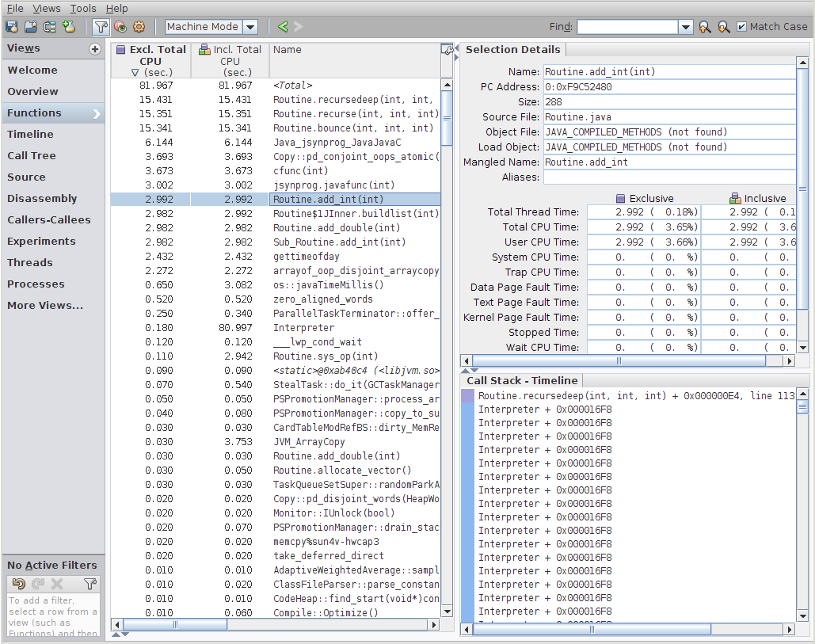Click the functions table horizontal scrollbar thumb
This screenshot has height=644, width=815.
[175, 624]
